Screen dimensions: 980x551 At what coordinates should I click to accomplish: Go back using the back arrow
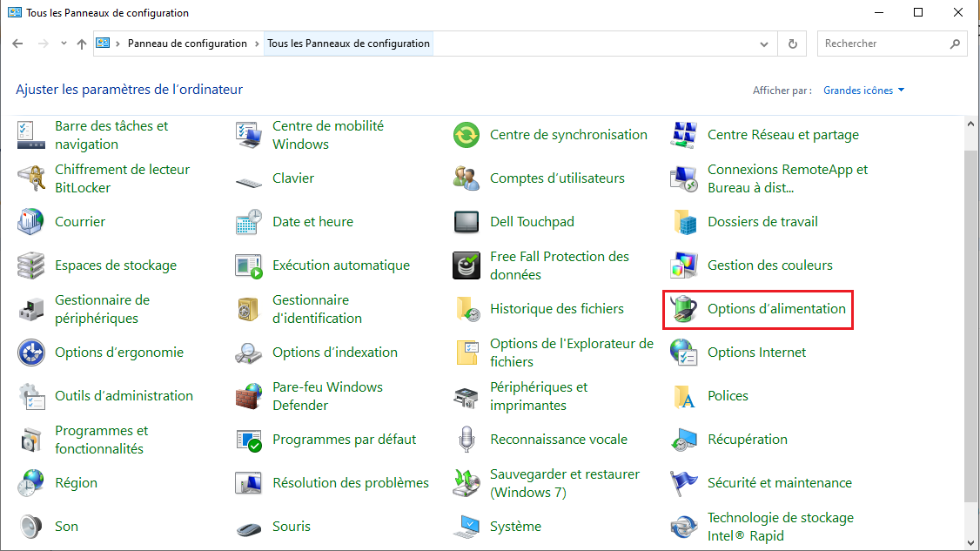coord(17,44)
